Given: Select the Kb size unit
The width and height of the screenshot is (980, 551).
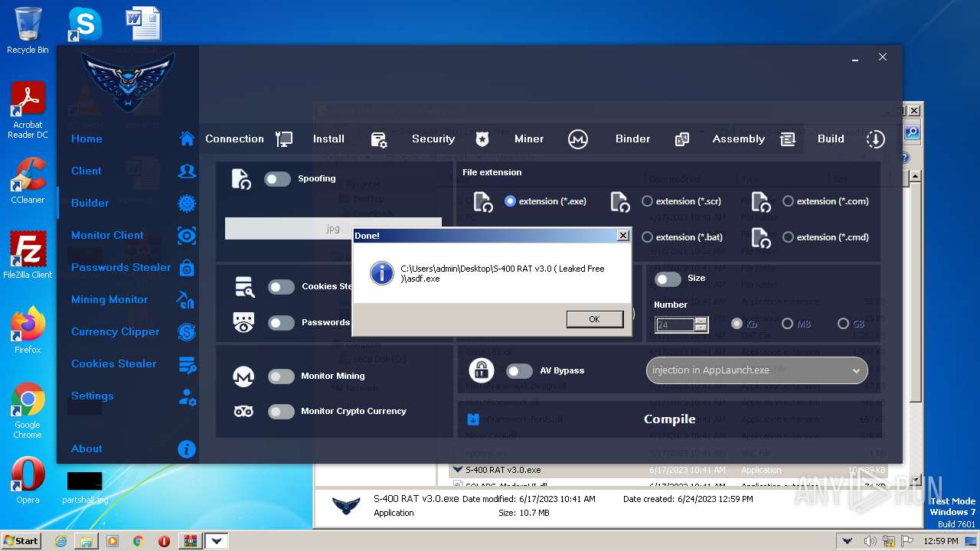Looking at the screenshot, I should click(737, 324).
